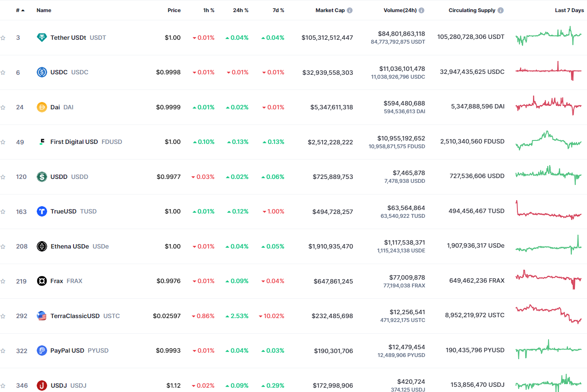The width and height of the screenshot is (587, 392).
Task: Open PayPal USD 7-day sparkline
Action: [549, 349]
